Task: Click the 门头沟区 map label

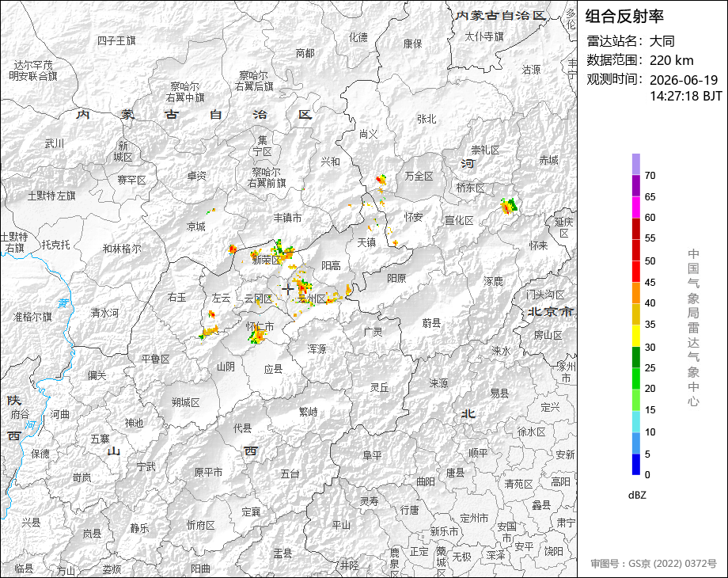Action: pos(545,295)
